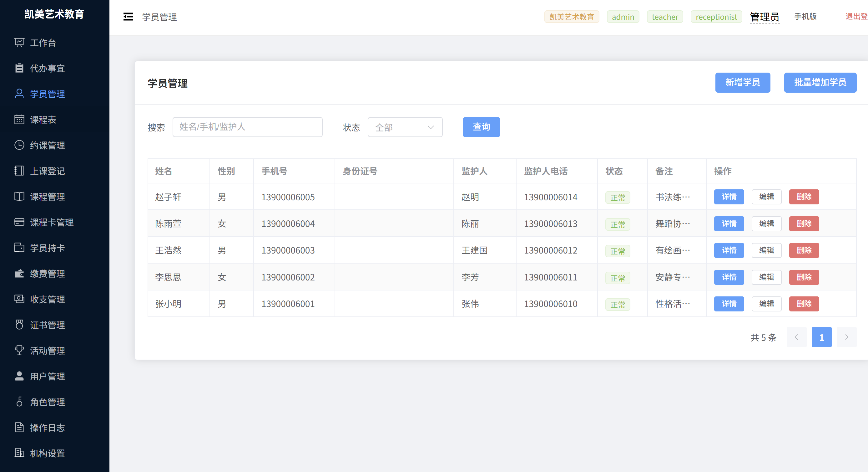Open 证书管理 menu item
This screenshot has height=472, width=868.
click(55, 325)
